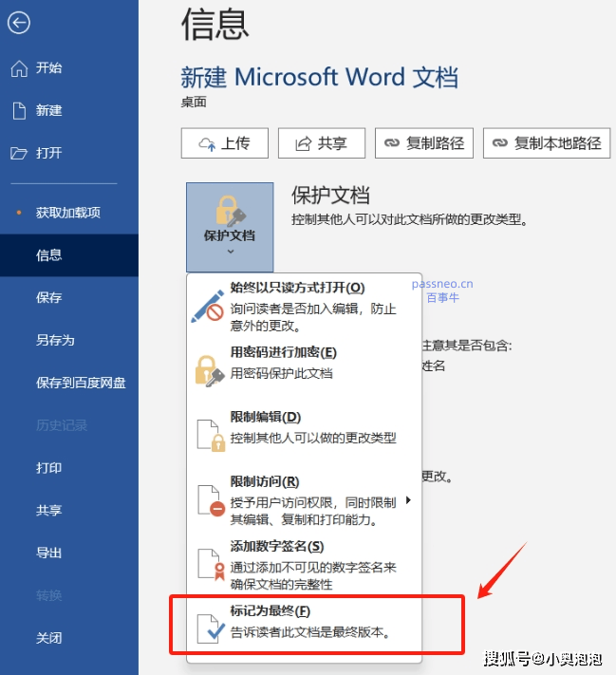Image resolution: width=616 pixels, height=675 pixels.
Task: Open 共享 in the sidebar
Action: coord(69,511)
